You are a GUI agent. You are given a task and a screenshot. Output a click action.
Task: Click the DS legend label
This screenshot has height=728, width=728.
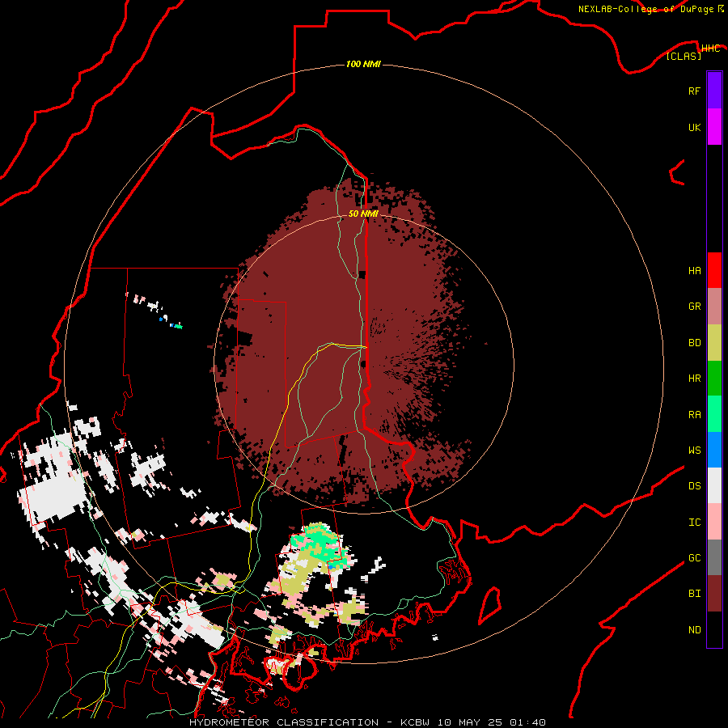coord(694,486)
